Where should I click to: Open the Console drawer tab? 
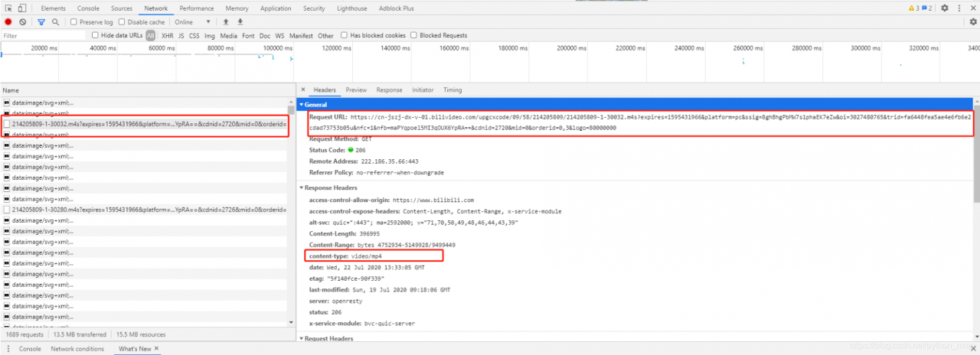(x=30, y=349)
